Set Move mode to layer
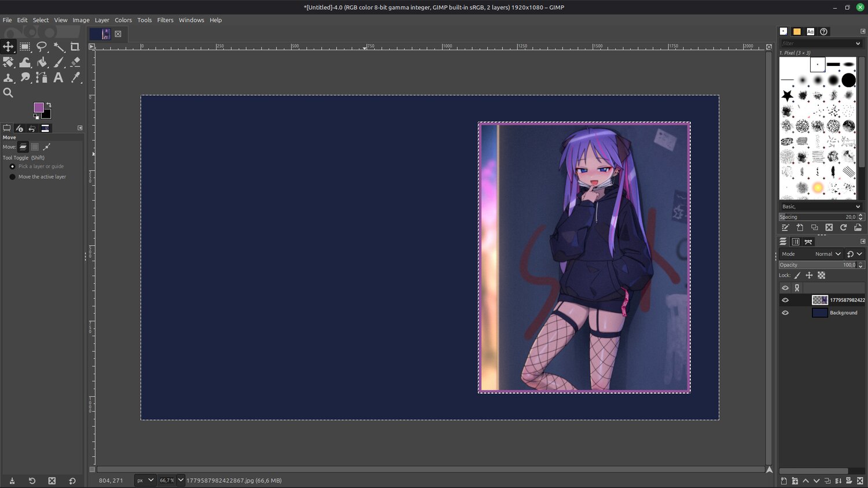This screenshot has width=868, height=488. [x=23, y=147]
